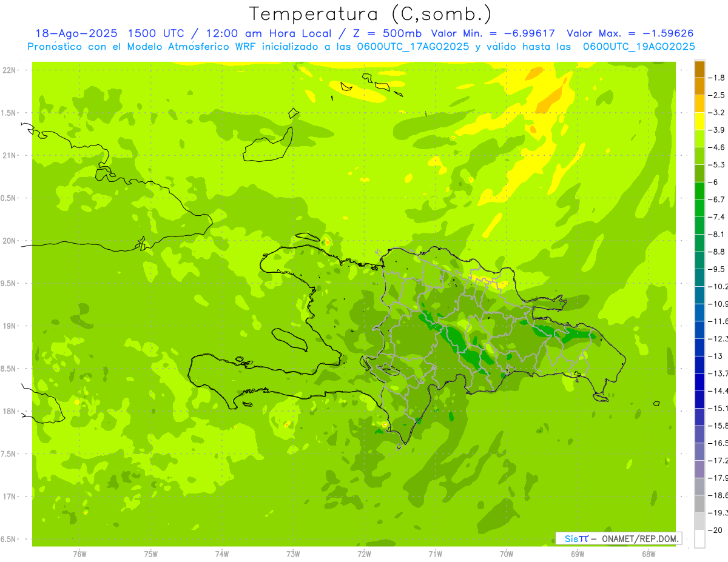Select the "Z = 500mb" level label
Screen dimensions: 728x562
[385, 33]
